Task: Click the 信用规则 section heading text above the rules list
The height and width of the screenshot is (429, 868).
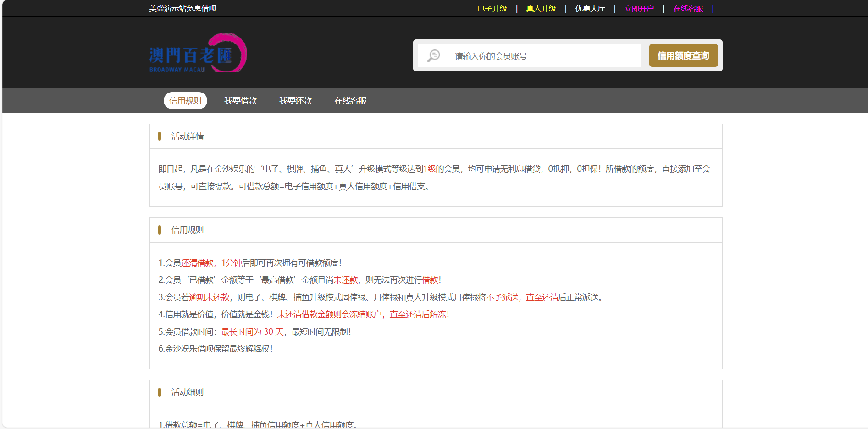Action: click(188, 230)
